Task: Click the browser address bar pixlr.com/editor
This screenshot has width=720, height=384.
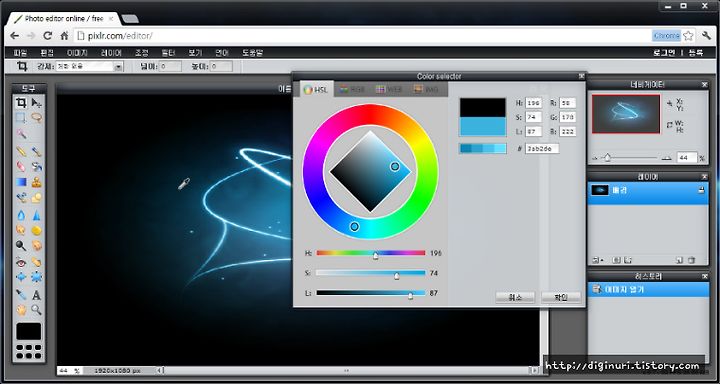Action: click(x=363, y=36)
